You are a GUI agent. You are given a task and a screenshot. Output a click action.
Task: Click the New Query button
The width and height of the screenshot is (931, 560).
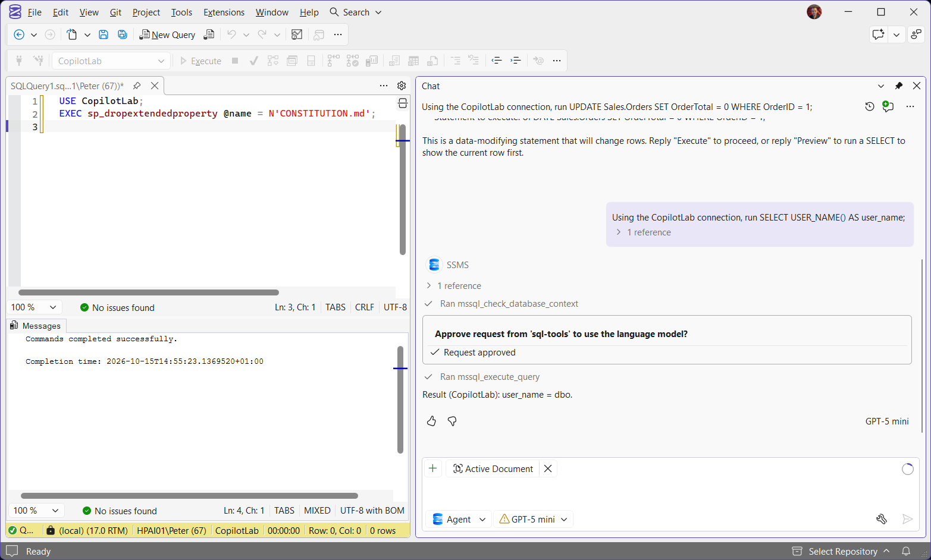pos(167,34)
